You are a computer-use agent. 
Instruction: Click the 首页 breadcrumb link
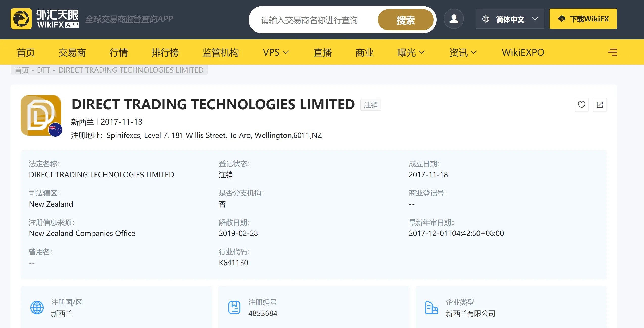[x=22, y=70]
